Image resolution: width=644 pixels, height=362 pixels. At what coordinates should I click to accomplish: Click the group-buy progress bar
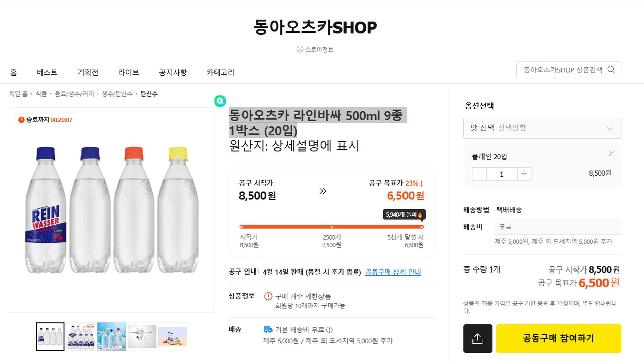[x=331, y=227]
